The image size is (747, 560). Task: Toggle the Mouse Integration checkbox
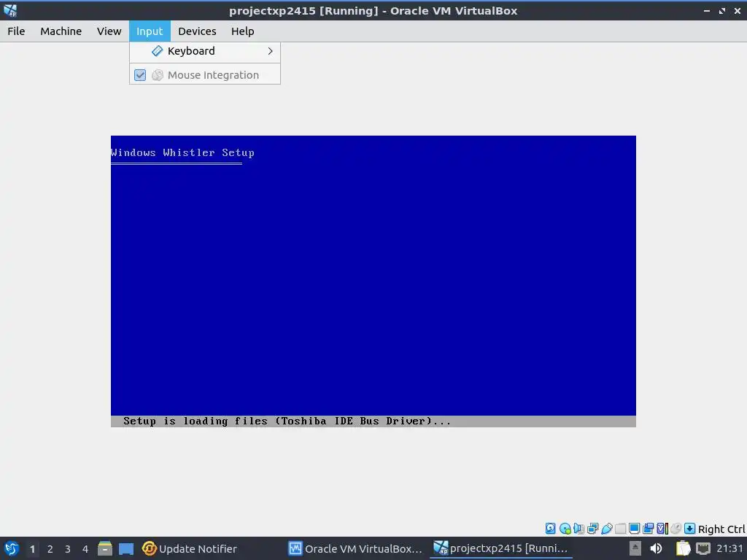coord(140,75)
